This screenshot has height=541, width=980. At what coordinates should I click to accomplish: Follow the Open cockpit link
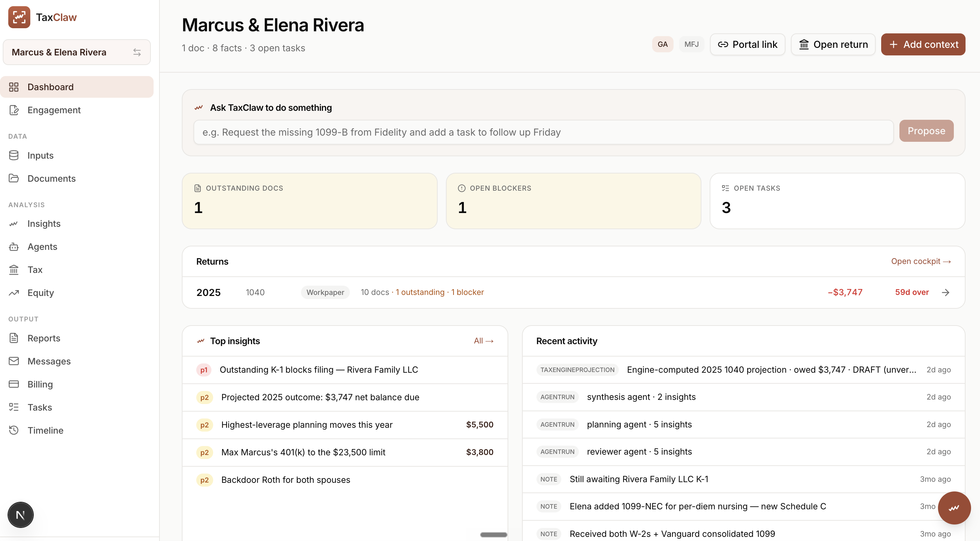(x=921, y=261)
